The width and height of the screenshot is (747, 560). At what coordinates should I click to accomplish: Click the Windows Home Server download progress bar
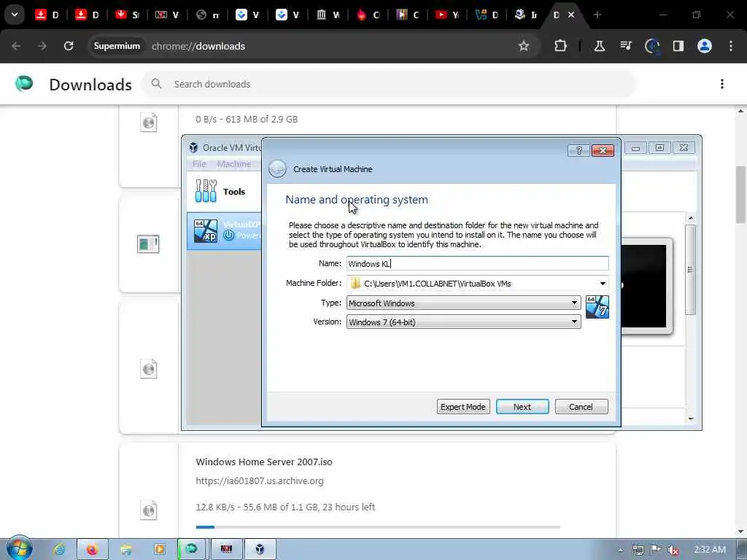click(x=378, y=526)
